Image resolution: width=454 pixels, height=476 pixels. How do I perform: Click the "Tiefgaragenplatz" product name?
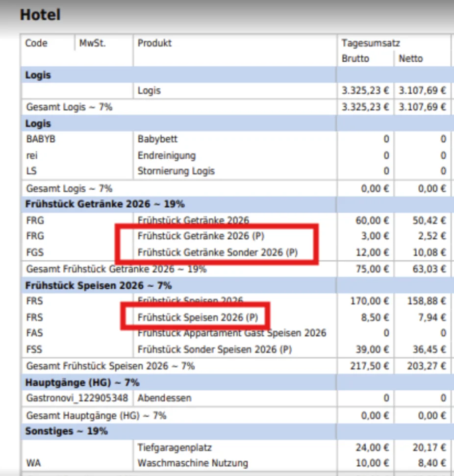point(175,448)
